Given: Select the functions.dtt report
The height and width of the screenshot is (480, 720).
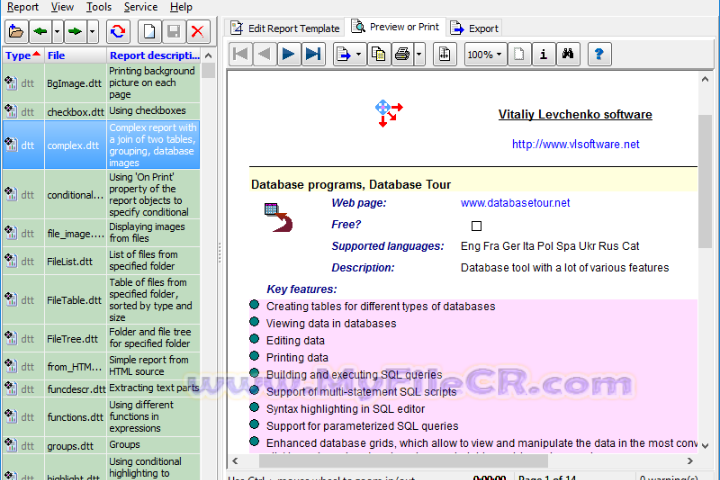Looking at the screenshot, I should (x=101, y=417).
